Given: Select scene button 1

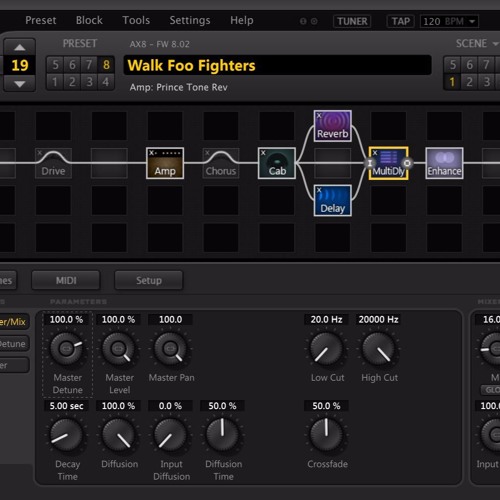Looking at the screenshot, I should point(452,82).
